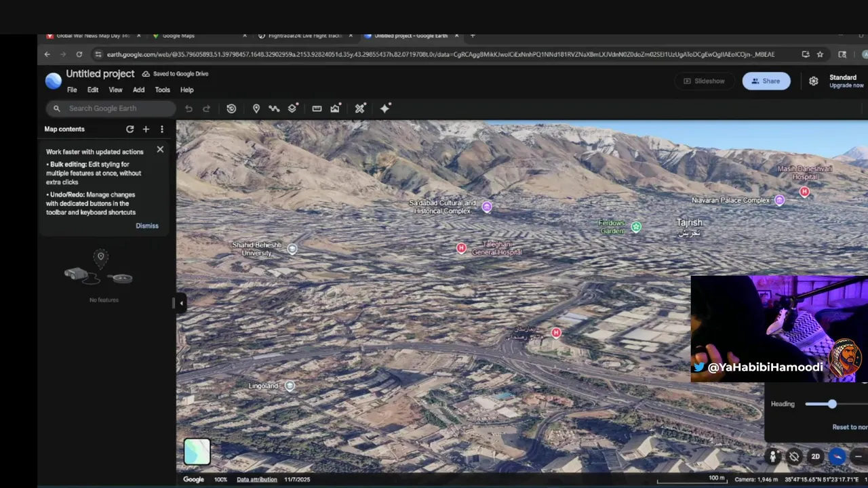Click the search magnifier icon
Screen dimensions: 868x488
coord(56,108)
